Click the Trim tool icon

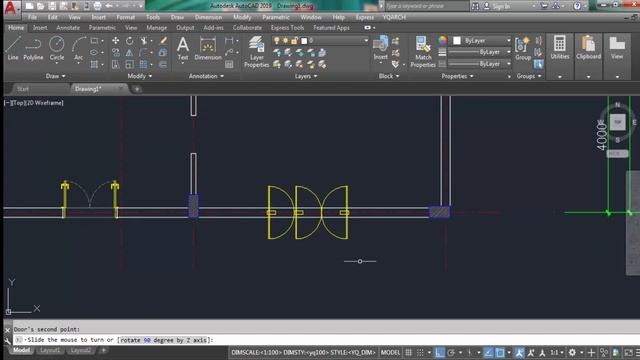pyautogui.click(x=143, y=40)
